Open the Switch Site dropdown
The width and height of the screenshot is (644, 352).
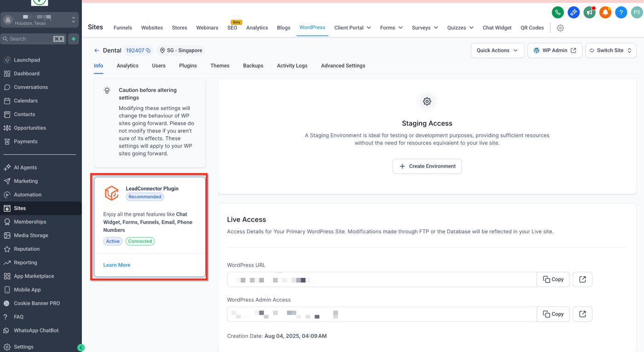(x=611, y=51)
